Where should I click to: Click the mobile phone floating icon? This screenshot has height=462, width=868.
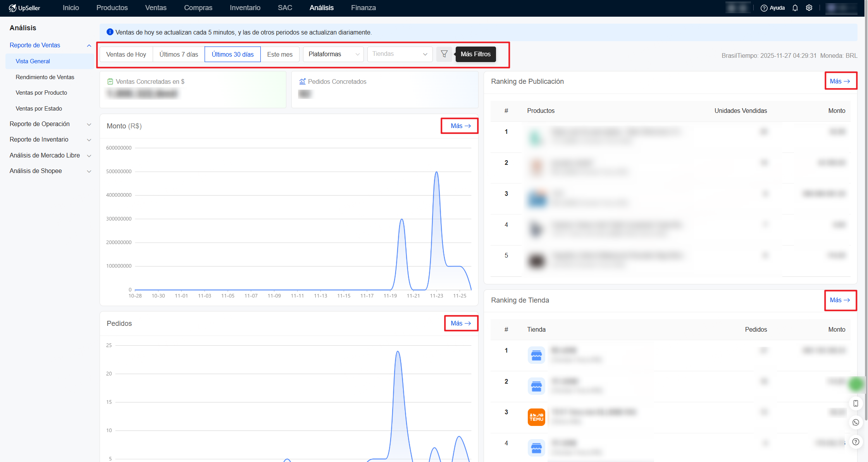point(856,403)
